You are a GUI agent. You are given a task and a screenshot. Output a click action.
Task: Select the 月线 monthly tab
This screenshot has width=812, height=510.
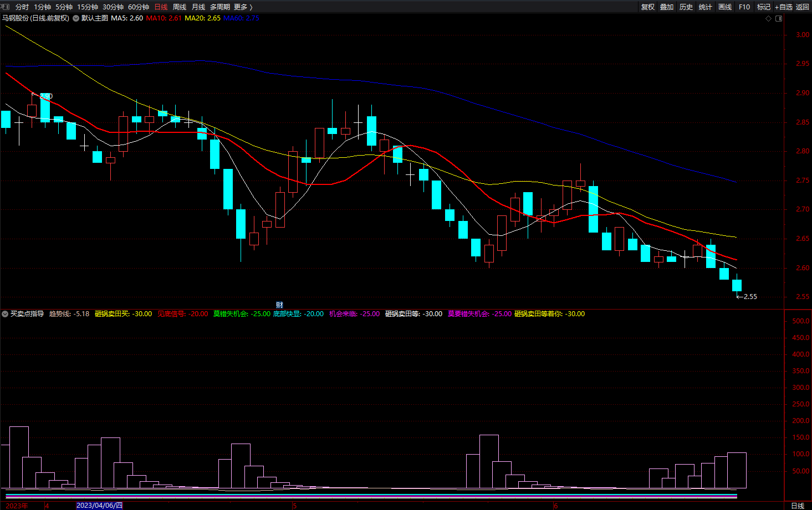[198, 7]
